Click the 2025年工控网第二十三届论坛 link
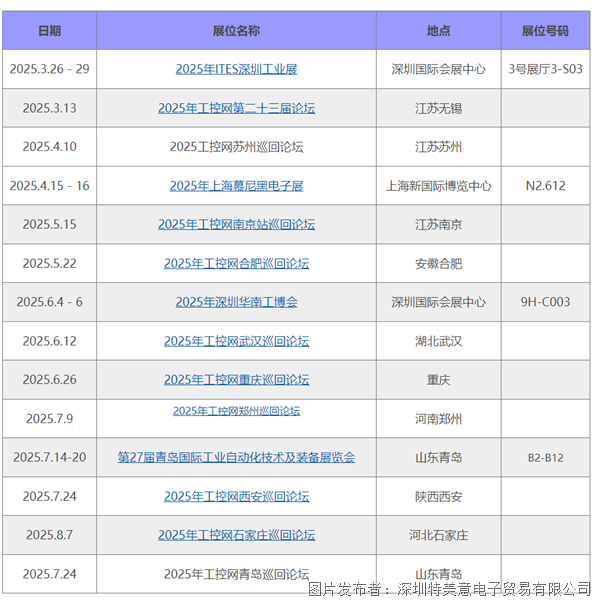Image resolution: width=600 pixels, height=605 pixels. tap(236, 108)
